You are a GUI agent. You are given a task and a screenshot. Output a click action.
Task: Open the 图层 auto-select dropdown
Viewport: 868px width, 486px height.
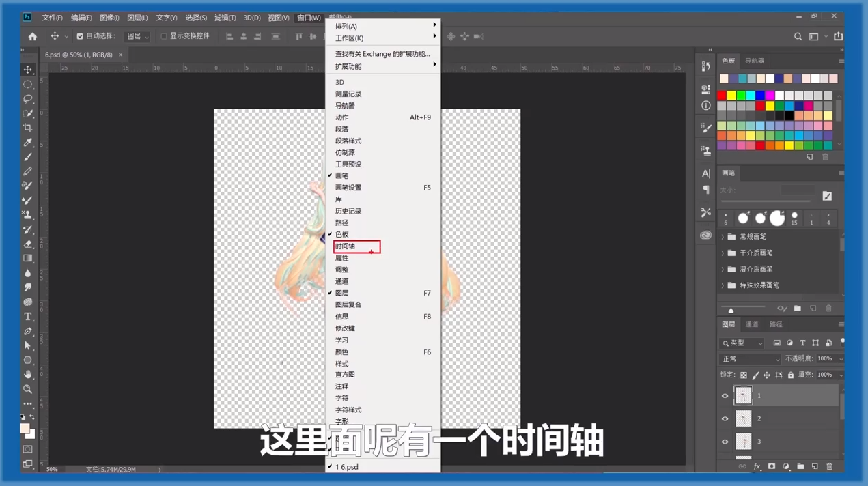click(x=137, y=37)
